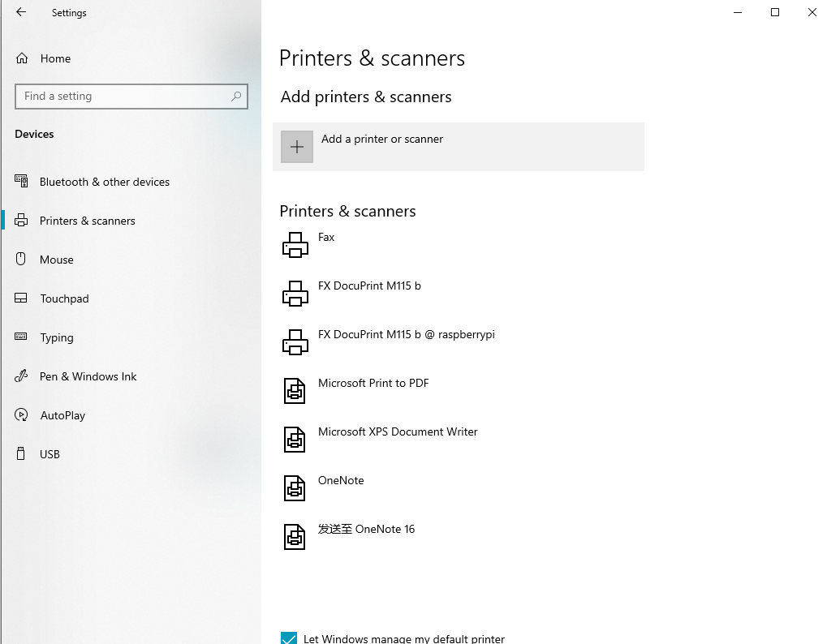Image resolution: width=827 pixels, height=644 pixels.
Task: Maximize the Settings window
Action: [775, 12]
